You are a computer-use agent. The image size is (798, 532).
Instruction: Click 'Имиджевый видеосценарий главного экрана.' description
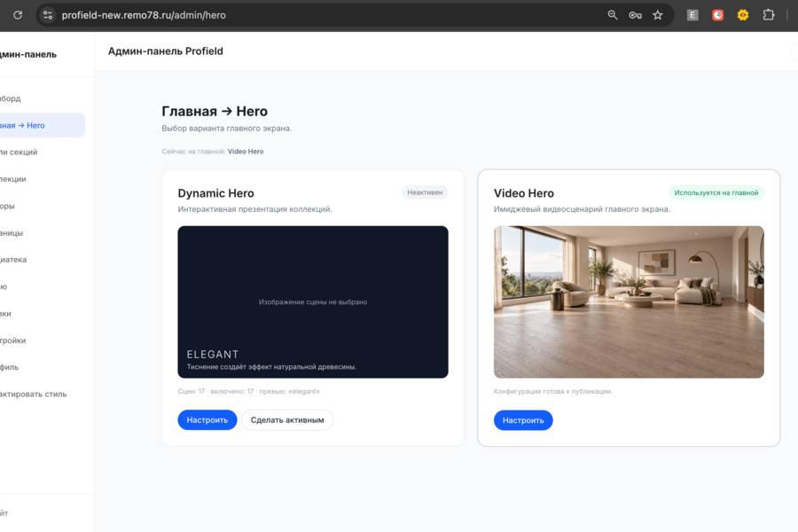(x=582, y=209)
